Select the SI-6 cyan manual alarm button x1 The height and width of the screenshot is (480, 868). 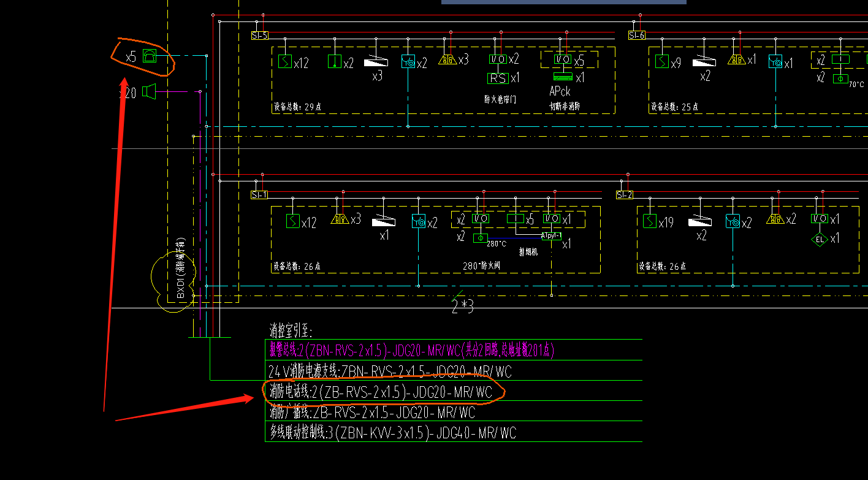775,61
